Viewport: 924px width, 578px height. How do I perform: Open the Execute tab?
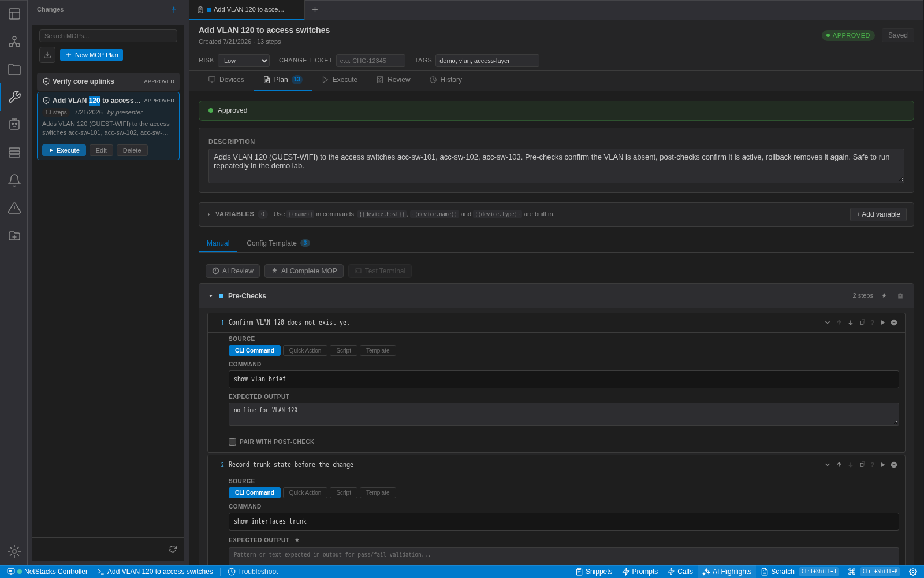pos(340,80)
